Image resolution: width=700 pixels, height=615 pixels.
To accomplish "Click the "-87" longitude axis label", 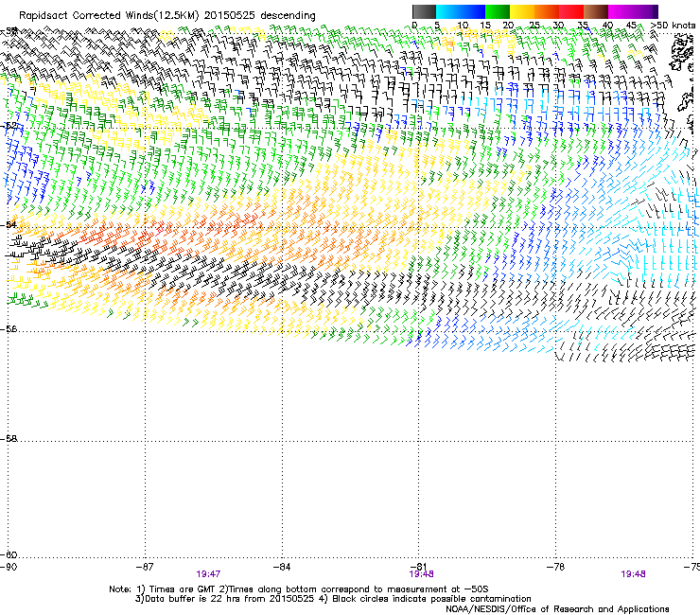I will (x=145, y=567).
